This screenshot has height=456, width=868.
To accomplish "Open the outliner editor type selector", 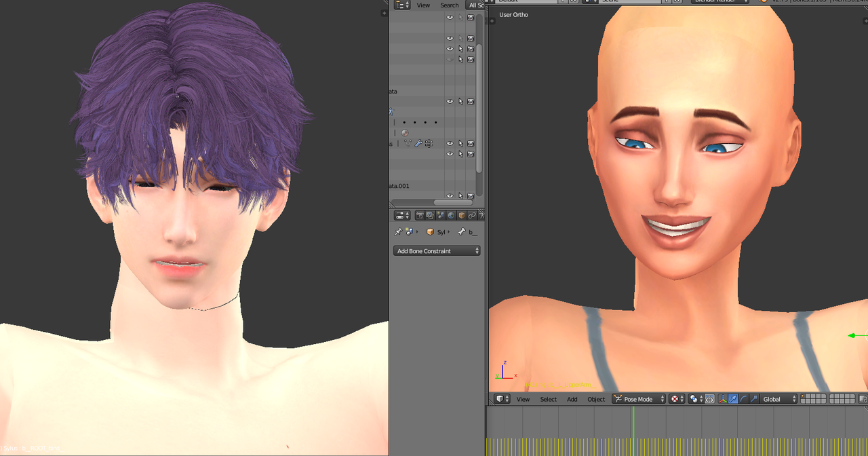I will pos(402,5).
